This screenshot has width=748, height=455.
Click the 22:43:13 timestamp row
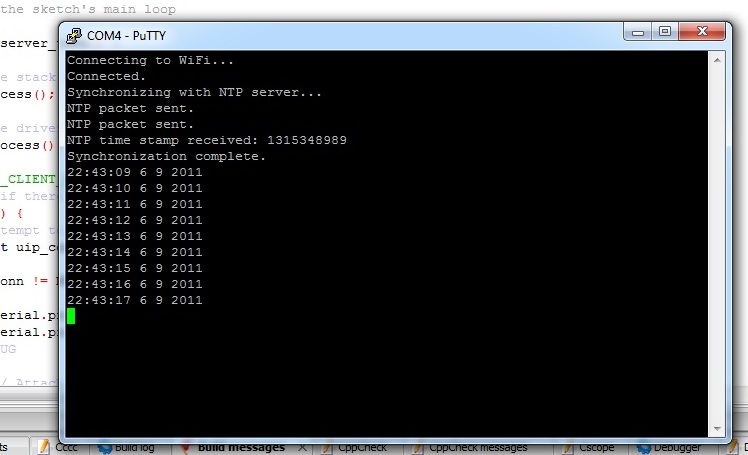tap(135, 236)
